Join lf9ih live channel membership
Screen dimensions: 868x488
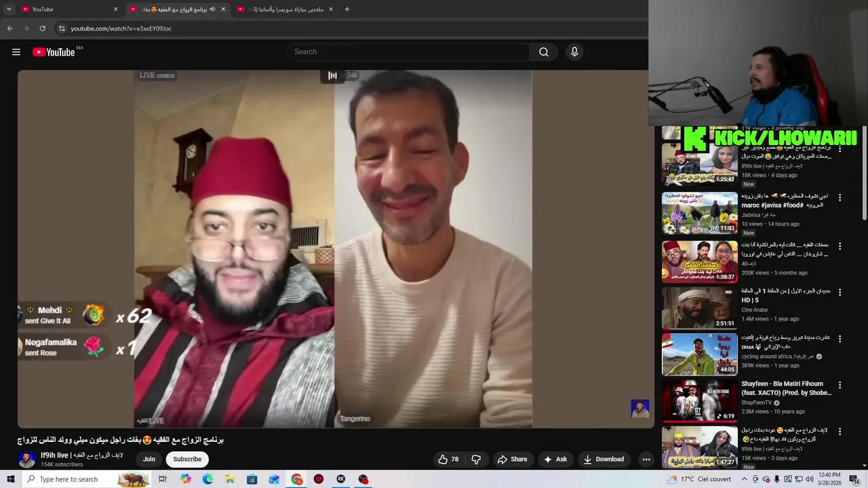(x=149, y=459)
